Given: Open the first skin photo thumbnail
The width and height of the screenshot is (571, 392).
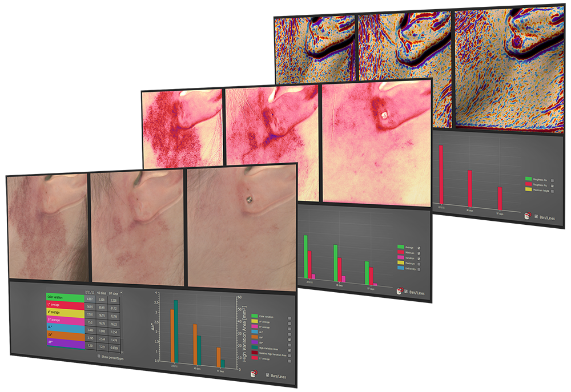Looking at the screenshot, I should click(x=47, y=228).
